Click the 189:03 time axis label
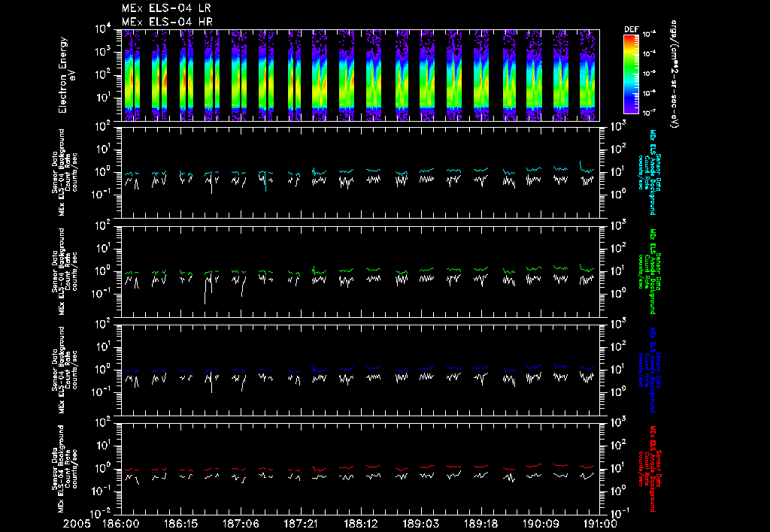The width and height of the screenshot is (770, 532). [420, 524]
